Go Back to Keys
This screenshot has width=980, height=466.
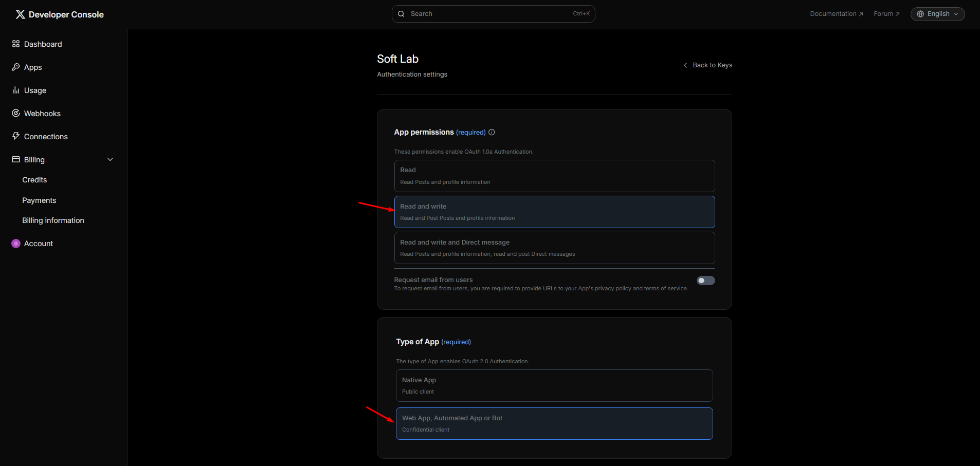708,65
